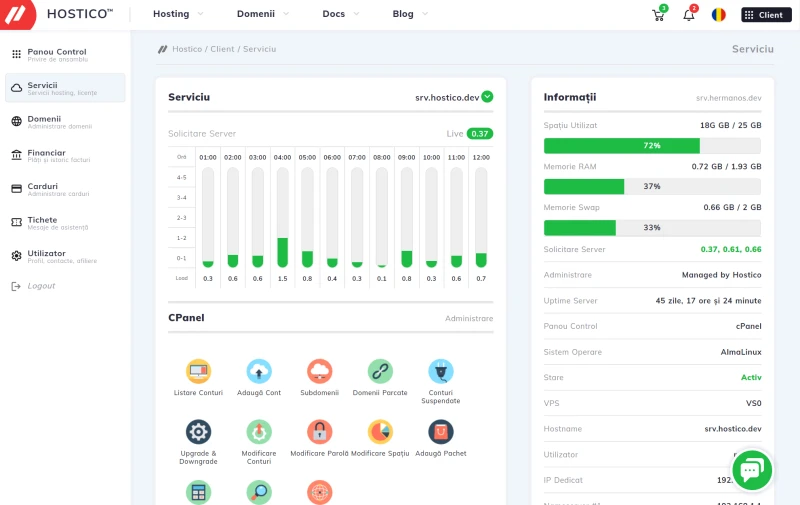Click the uptime 45 zile value
Image resolution: width=800 pixels, height=505 pixels.
708,301
